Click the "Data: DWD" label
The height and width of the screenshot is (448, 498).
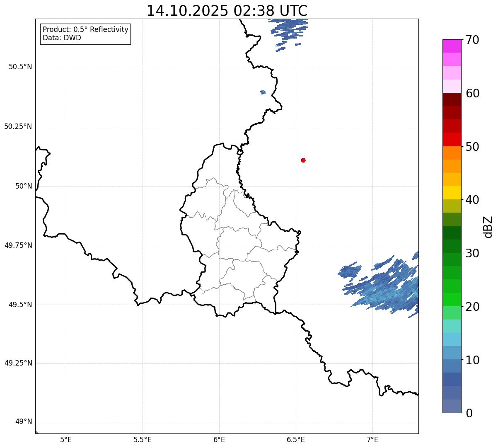(x=62, y=38)
